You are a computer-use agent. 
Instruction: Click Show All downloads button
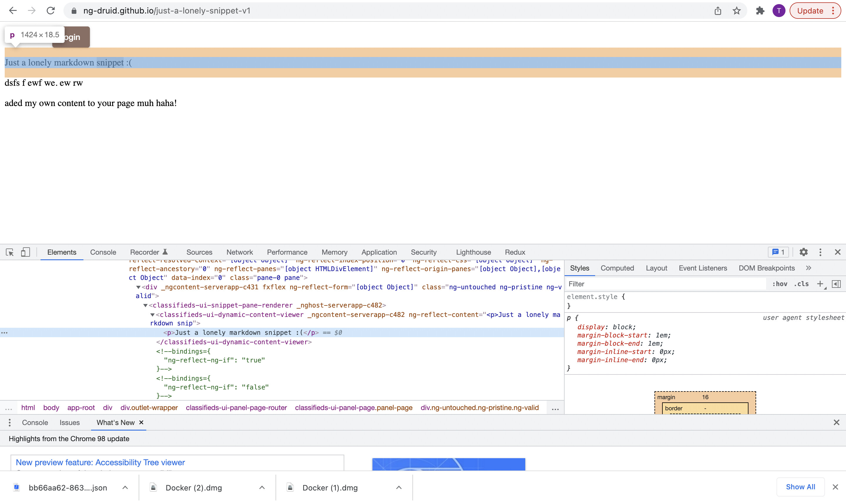[800, 487]
